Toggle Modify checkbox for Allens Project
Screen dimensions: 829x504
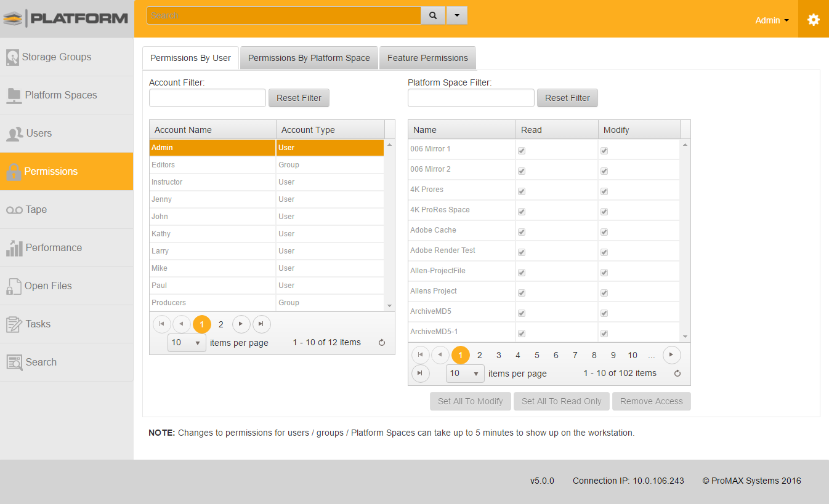(x=604, y=293)
